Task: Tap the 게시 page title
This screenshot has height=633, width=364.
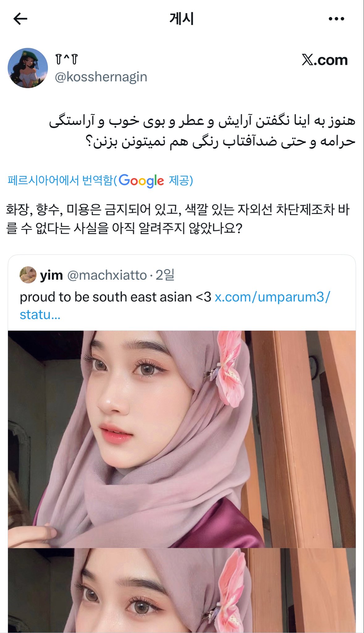Action: pos(182,19)
